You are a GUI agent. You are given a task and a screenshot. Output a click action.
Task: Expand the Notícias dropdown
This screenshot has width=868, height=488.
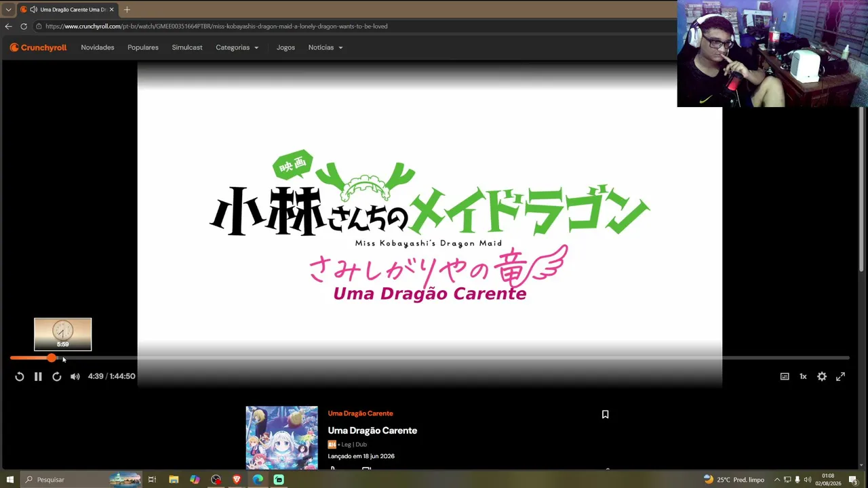[325, 47]
